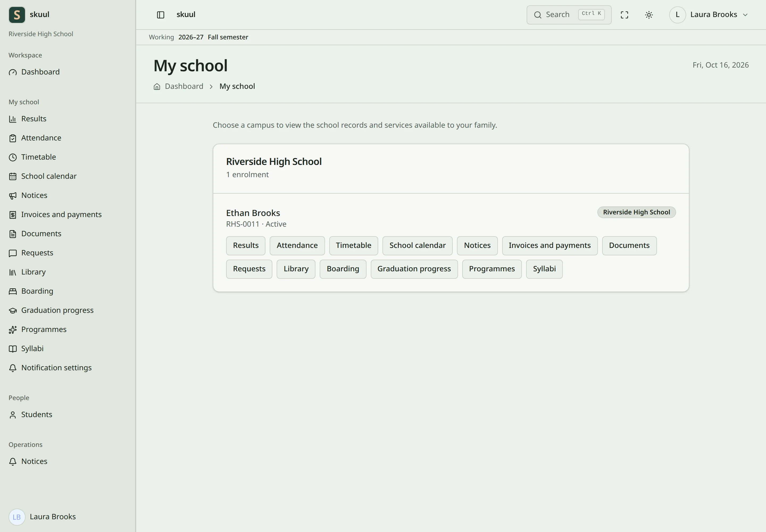
Task: Open the Laura Brooks account dropdown
Action: [x=709, y=15]
